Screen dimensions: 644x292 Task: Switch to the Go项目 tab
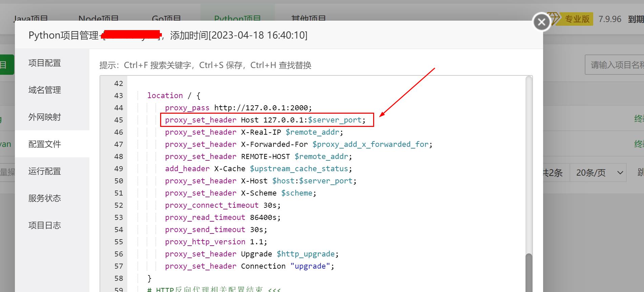pyautogui.click(x=166, y=18)
